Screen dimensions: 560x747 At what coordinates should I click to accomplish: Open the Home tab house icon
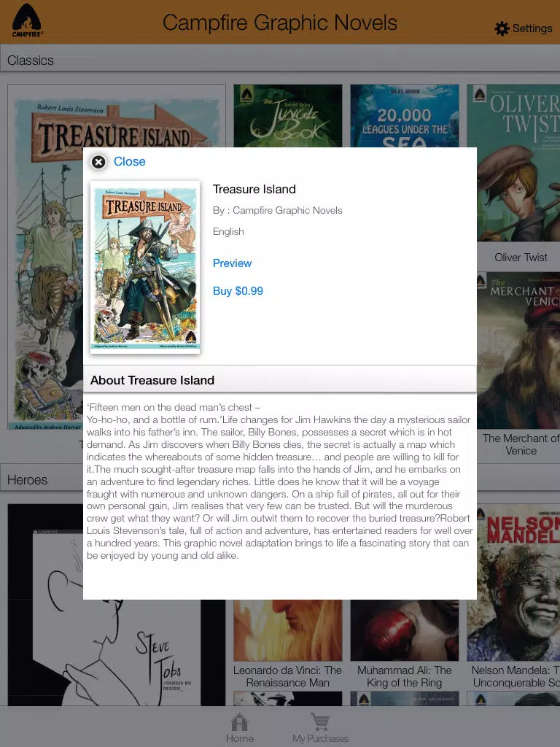point(239,722)
